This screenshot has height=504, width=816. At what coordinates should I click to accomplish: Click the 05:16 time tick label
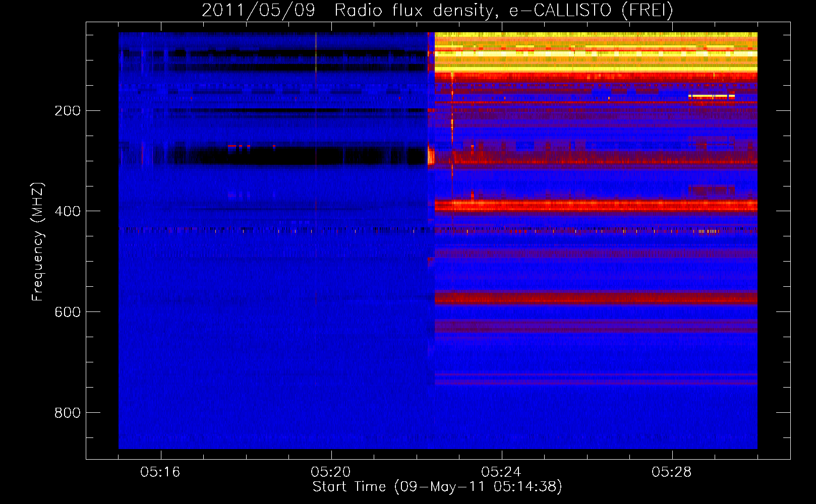pyautogui.click(x=160, y=472)
